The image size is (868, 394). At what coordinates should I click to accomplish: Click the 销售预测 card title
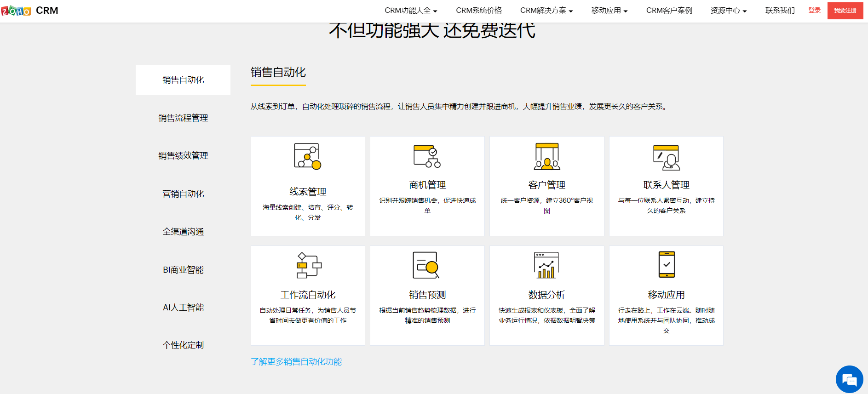(427, 295)
